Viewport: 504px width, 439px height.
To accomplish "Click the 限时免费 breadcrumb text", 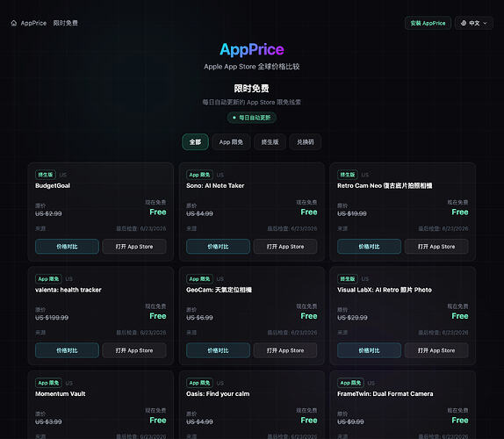I will click(66, 23).
